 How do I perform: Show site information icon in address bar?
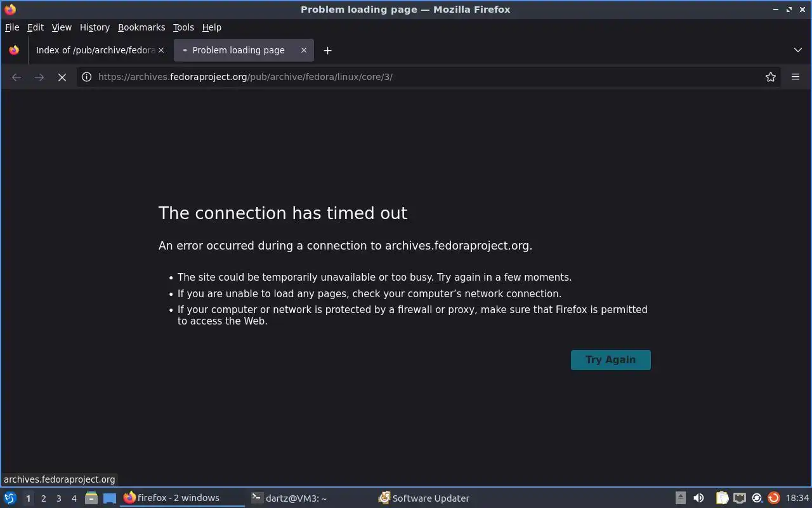(x=87, y=77)
